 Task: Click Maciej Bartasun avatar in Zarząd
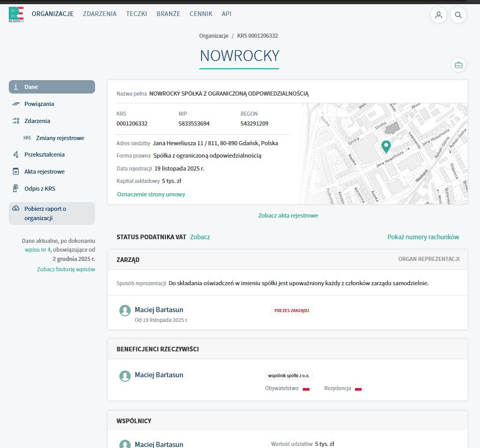(x=125, y=311)
